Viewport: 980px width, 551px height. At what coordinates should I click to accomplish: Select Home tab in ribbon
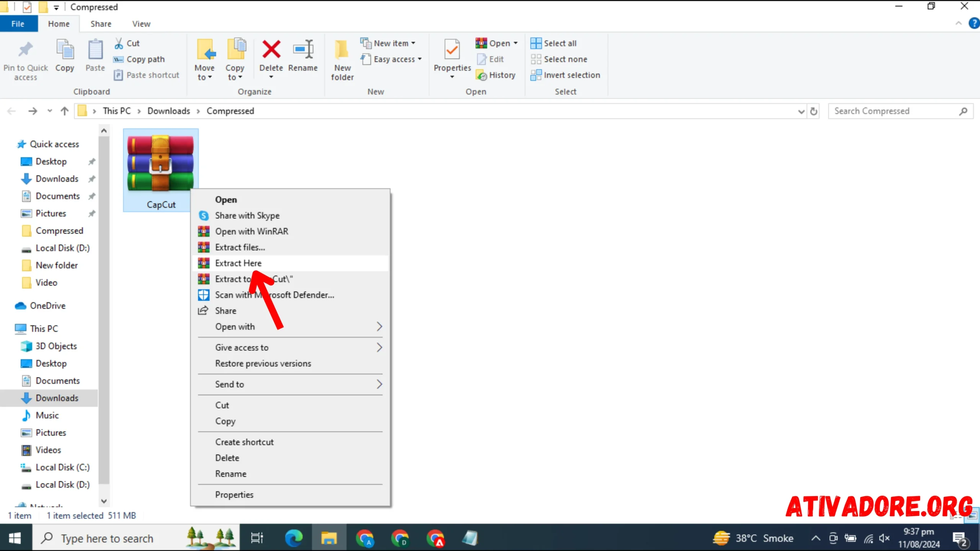coord(59,24)
